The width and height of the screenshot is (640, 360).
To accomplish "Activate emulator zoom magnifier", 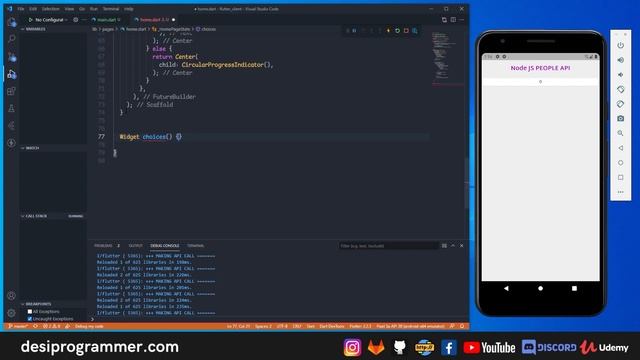I will 620,133.
